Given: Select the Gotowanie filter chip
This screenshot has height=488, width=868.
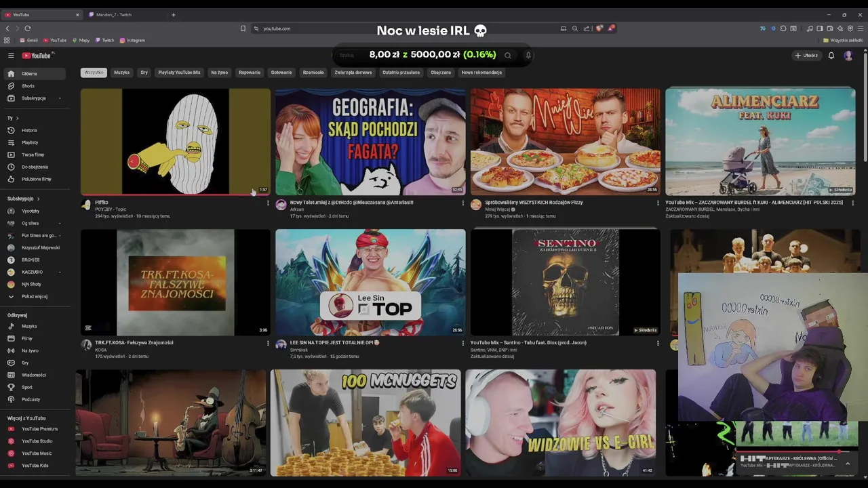Looking at the screenshot, I should tap(281, 73).
